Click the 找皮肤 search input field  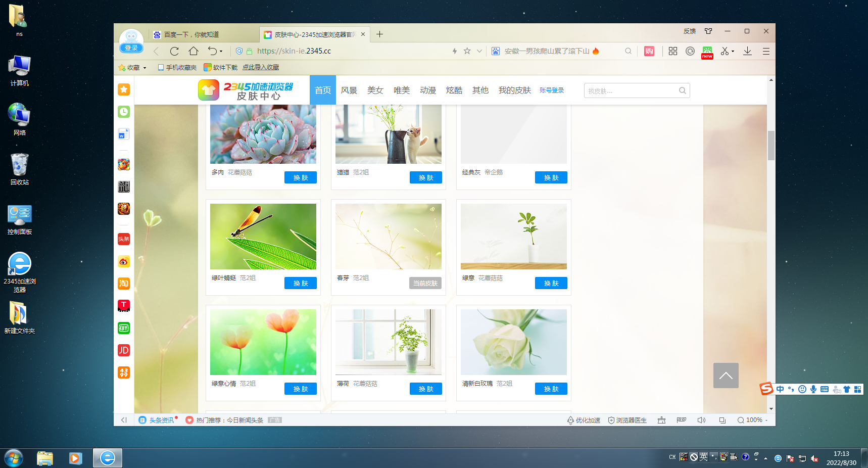(x=632, y=90)
